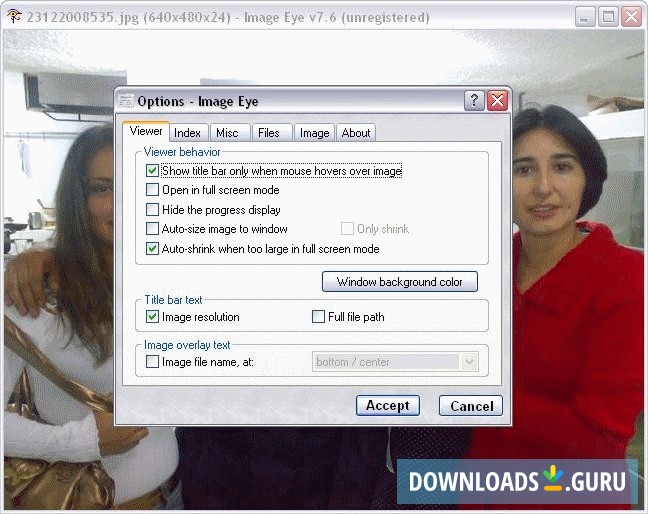Confirm settings with the Accept button
Screen dimensions: 648x514
pos(388,405)
